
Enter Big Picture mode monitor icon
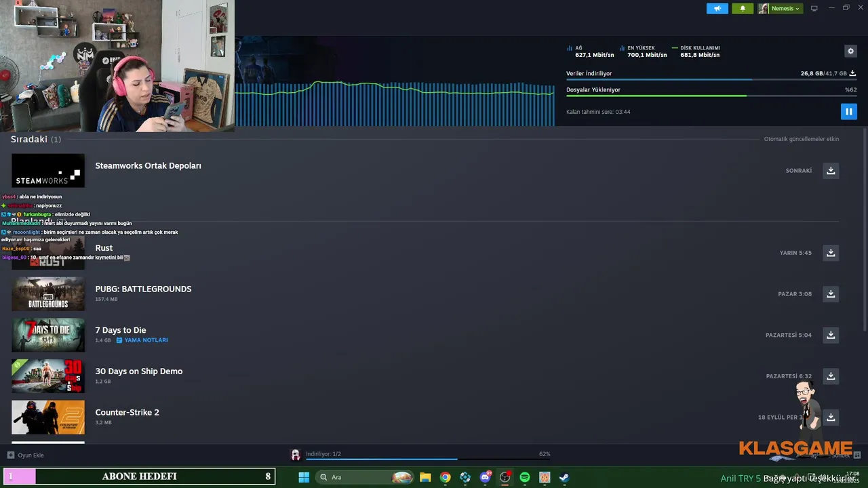pyautogui.click(x=814, y=9)
